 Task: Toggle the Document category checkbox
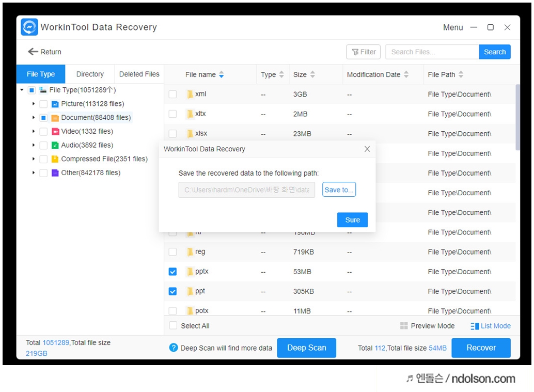coord(43,118)
